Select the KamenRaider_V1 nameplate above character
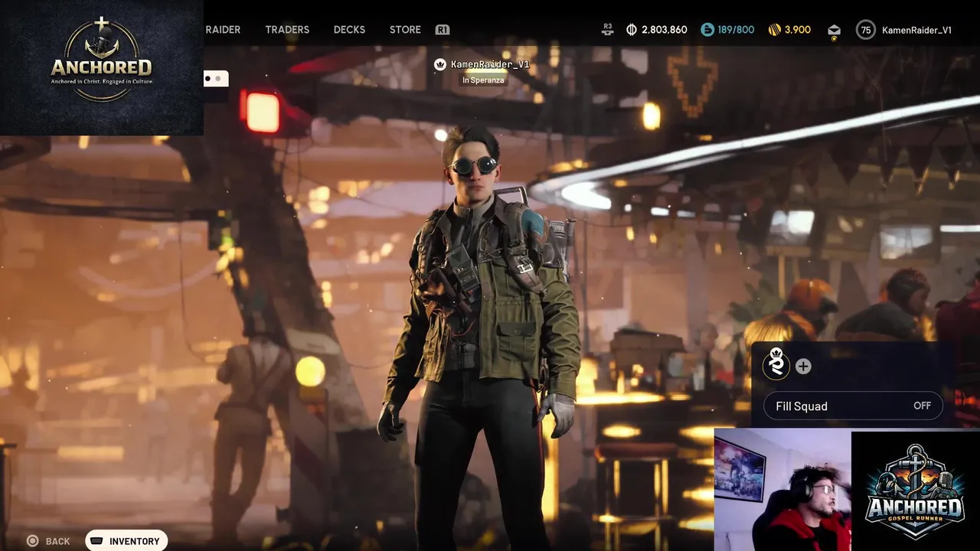Viewport: 980px width, 551px height. click(x=490, y=64)
